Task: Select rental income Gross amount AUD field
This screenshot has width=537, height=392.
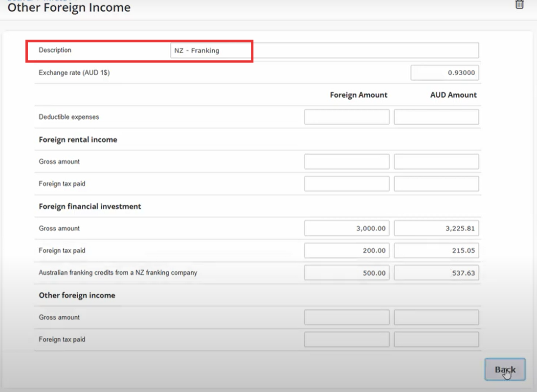Action: click(436, 162)
